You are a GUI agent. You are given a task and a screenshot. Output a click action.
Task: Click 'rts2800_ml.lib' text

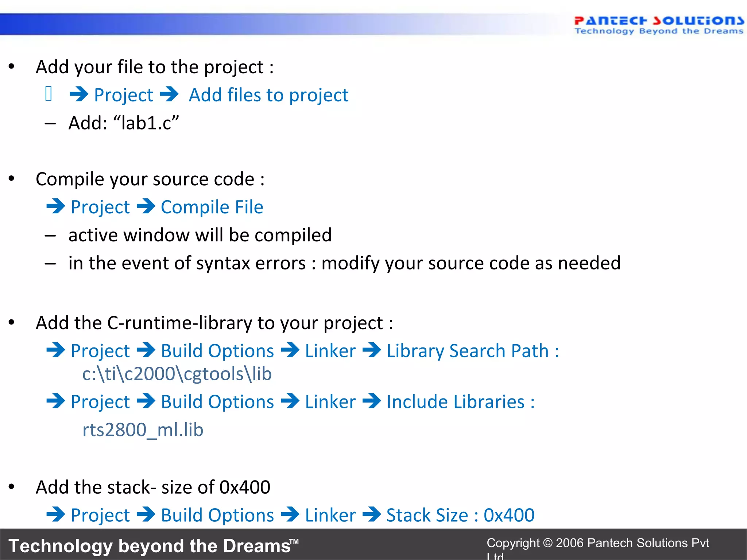point(143,430)
